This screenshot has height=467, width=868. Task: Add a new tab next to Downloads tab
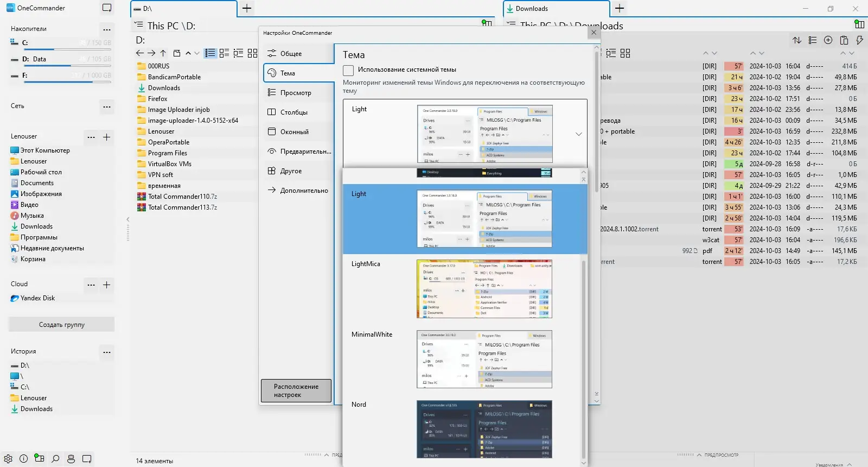pyautogui.click(x=620, y=8)
